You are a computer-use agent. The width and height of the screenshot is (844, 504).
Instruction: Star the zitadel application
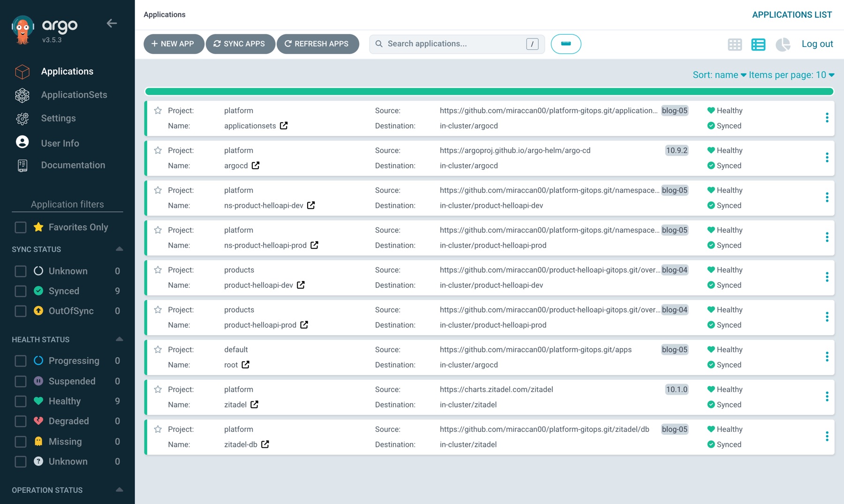click(158, 390)
